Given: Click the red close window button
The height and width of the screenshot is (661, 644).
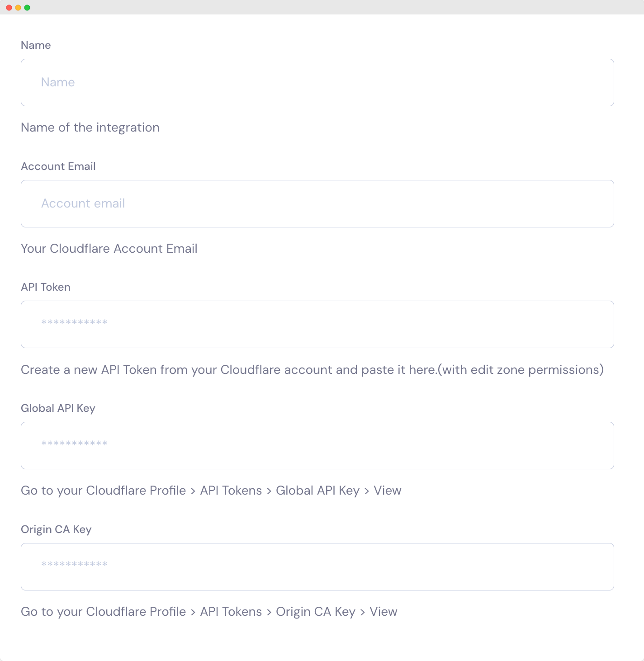Looking at the screenshot, I should tap(9, 7).
